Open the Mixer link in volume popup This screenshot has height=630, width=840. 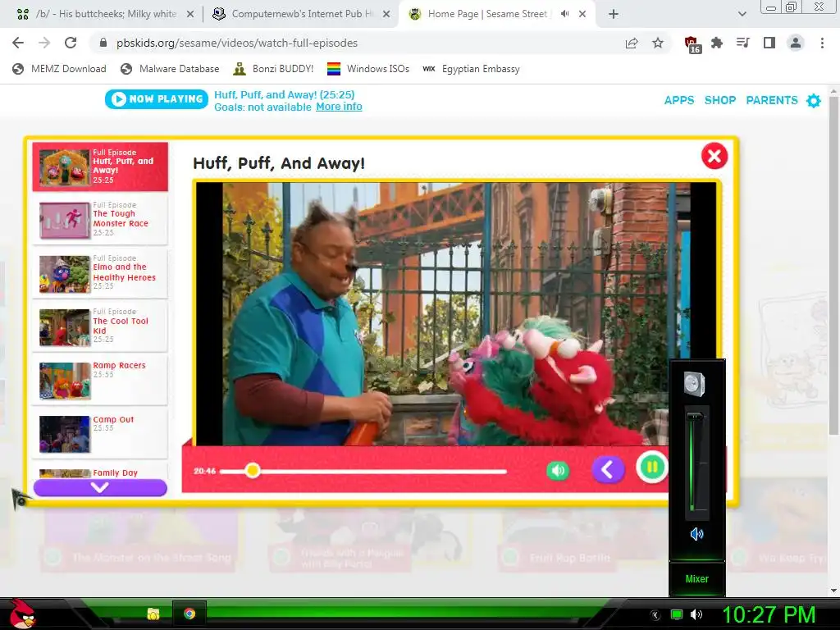(697, 579)
